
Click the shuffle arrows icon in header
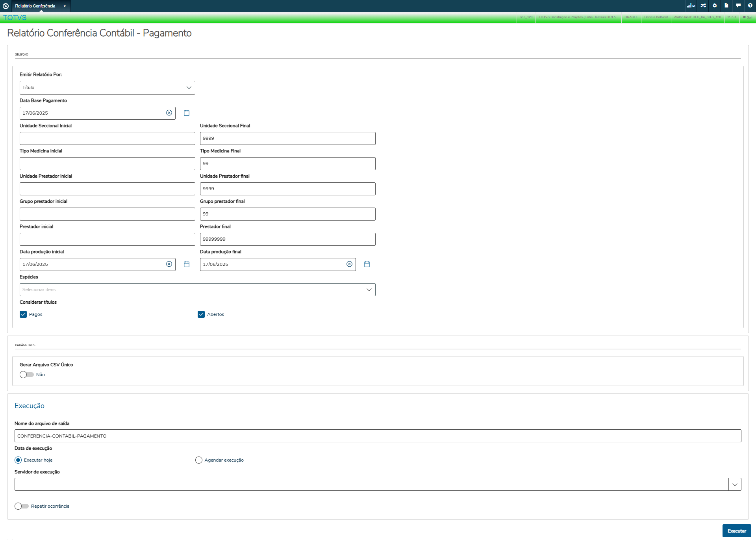(x=703, y=6)
